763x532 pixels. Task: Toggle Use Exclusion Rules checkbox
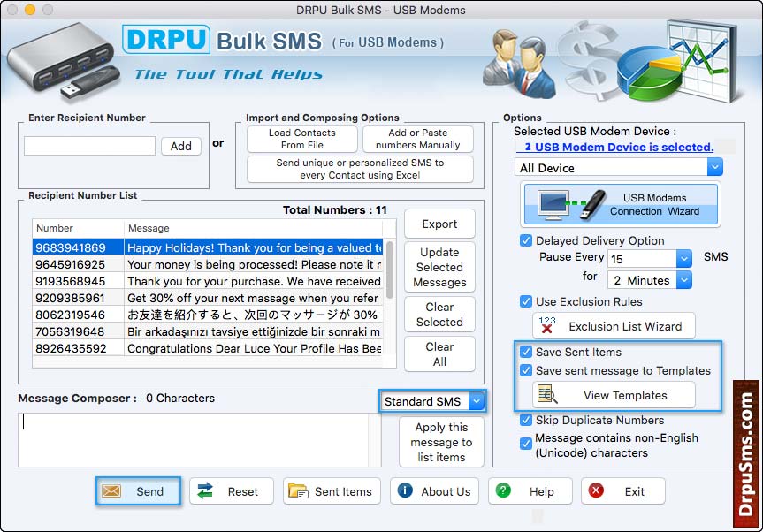[x=525, y=301]
